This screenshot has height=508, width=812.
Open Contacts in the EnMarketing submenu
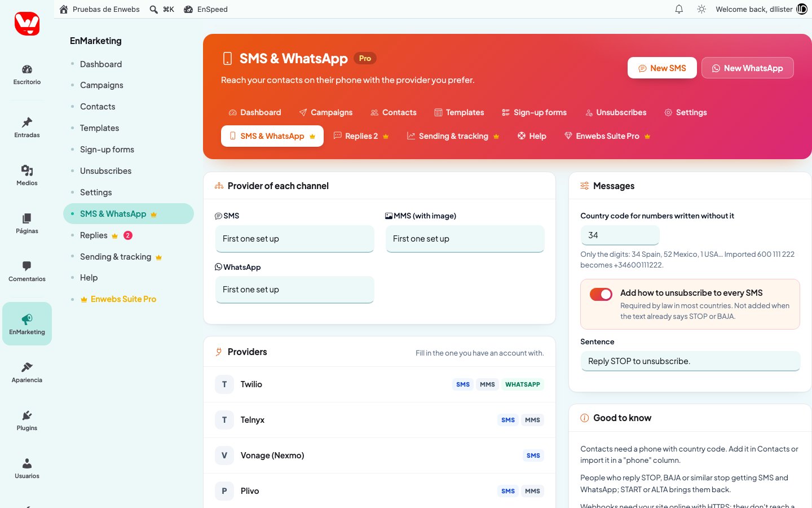click(98, 107)
